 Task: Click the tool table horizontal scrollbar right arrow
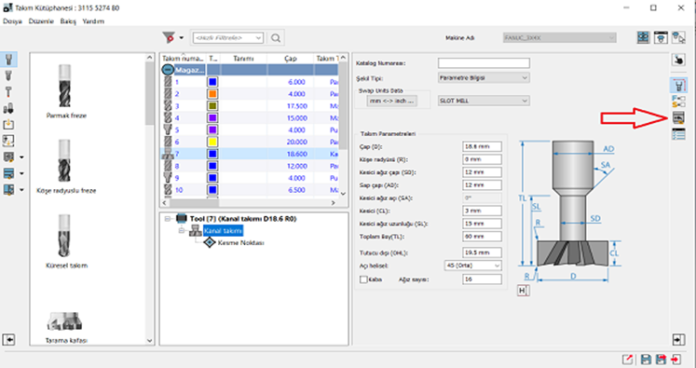(333, 202)
